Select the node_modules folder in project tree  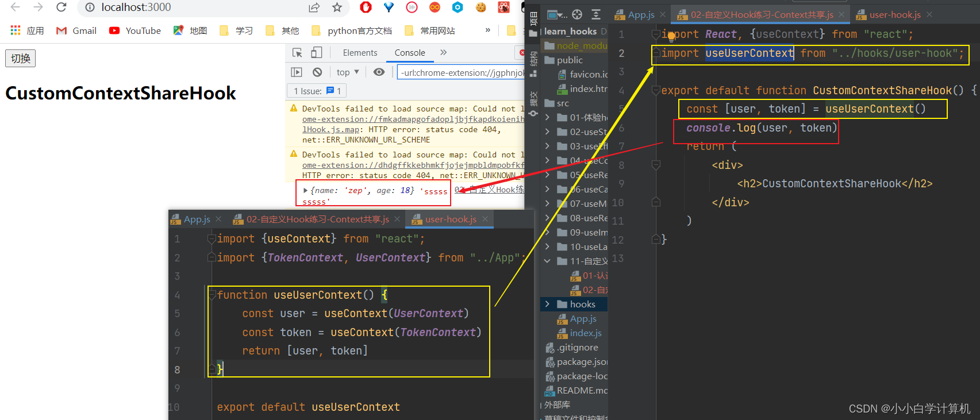[x=575, y=45]
